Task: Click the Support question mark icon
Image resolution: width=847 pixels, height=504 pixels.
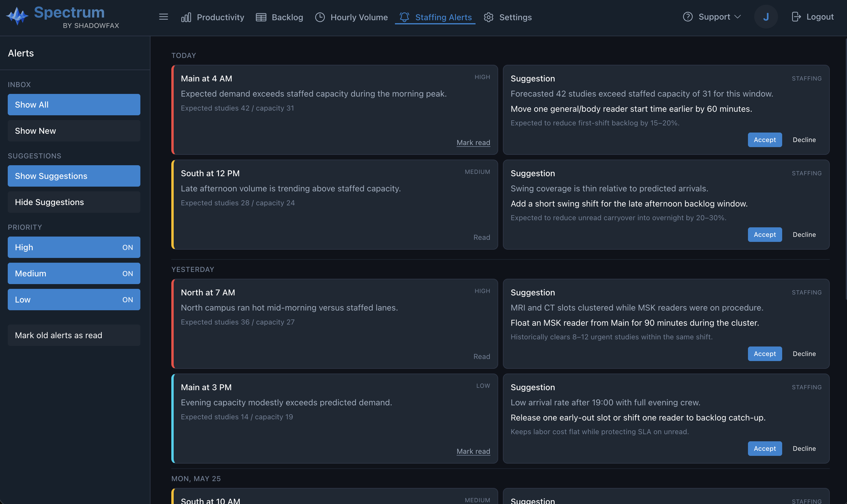Action: point(688,17)
